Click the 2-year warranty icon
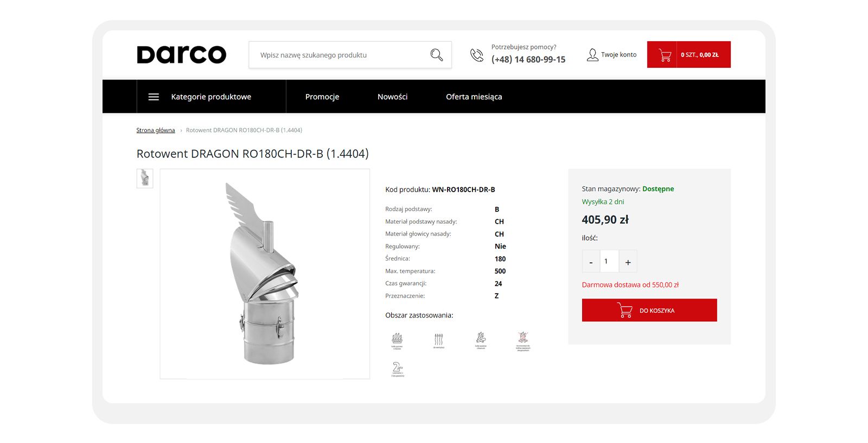This screenshot has width=868, height=443. [x=398, y=369]
